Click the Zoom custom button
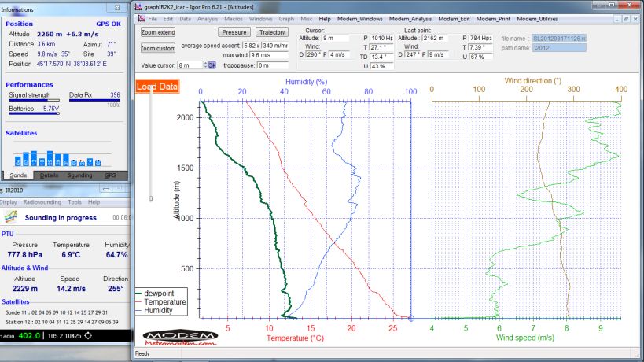 158,48
